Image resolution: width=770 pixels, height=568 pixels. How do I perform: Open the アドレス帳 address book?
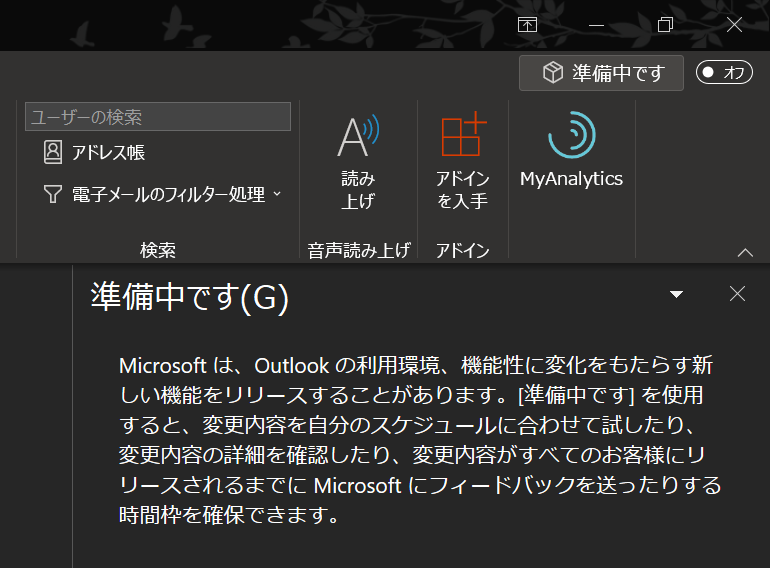pos(94,152)
